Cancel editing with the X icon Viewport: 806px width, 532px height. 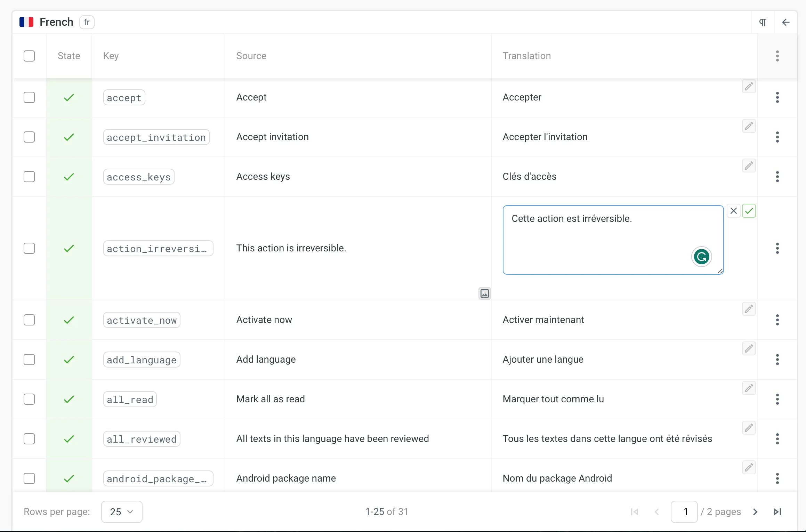(733, 211)
